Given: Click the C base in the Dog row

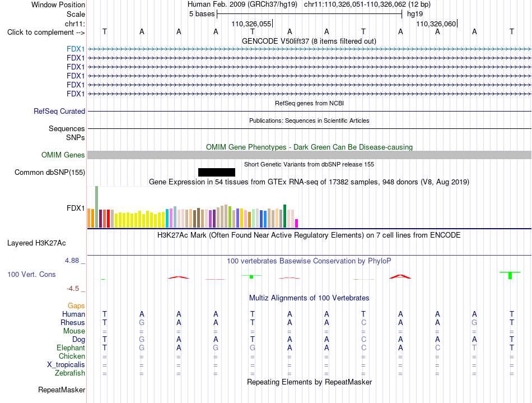Looking at the screenshot, I should click(363, 340).
